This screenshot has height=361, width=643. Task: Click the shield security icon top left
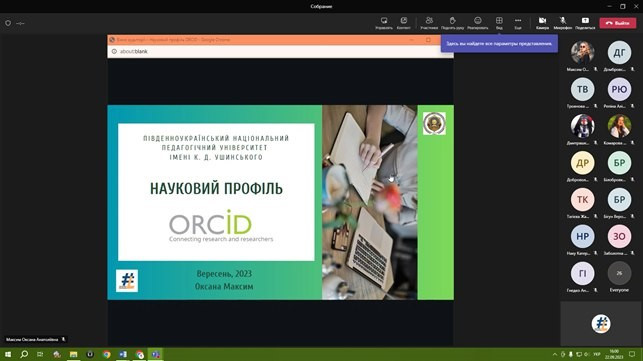[8, 23]
